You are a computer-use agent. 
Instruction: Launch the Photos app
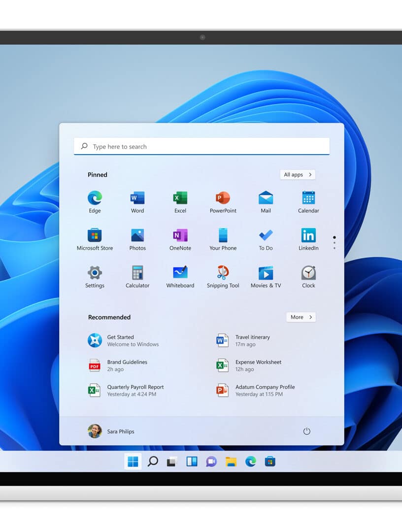137,239
